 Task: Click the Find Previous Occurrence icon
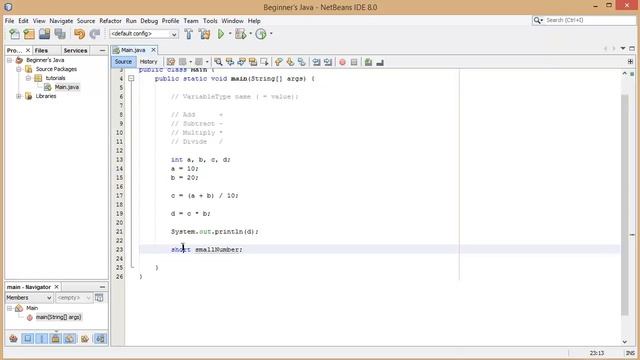(230, 62)
